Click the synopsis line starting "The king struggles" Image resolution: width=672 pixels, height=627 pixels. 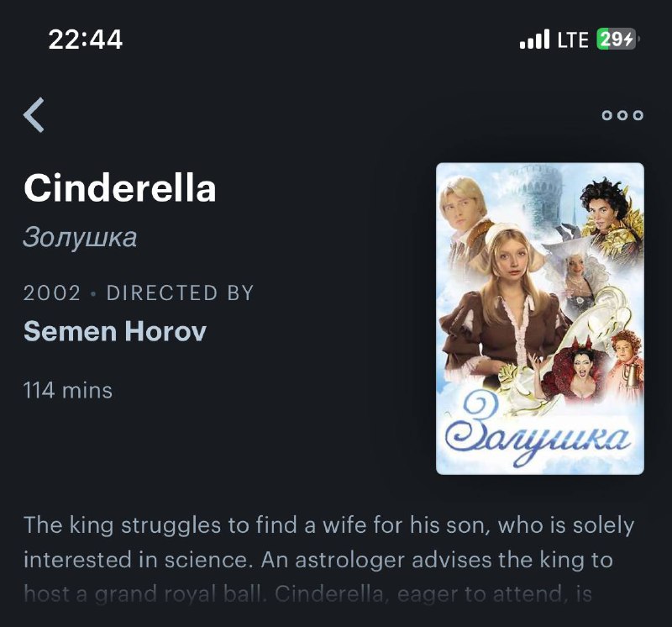(x=328, y=525)
